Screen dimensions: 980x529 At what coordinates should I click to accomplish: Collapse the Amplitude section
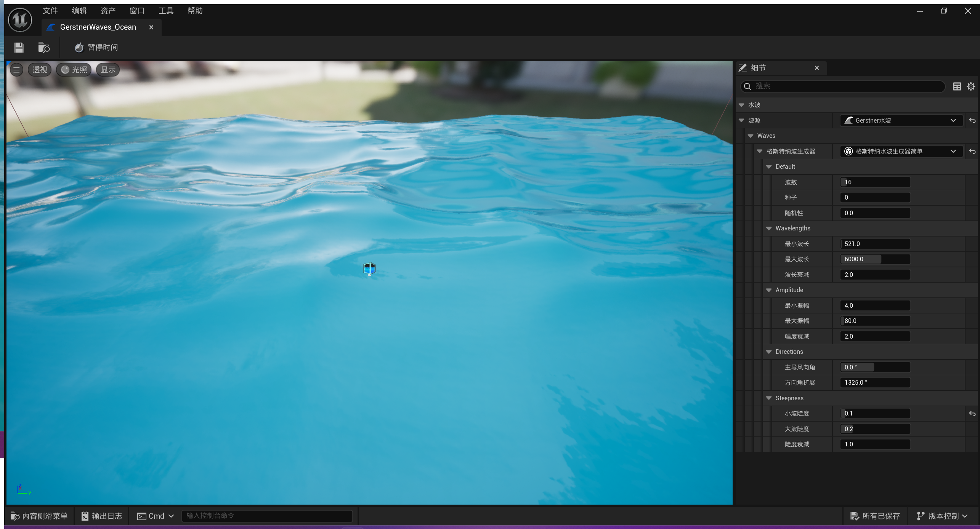click(x=769, y=290)
